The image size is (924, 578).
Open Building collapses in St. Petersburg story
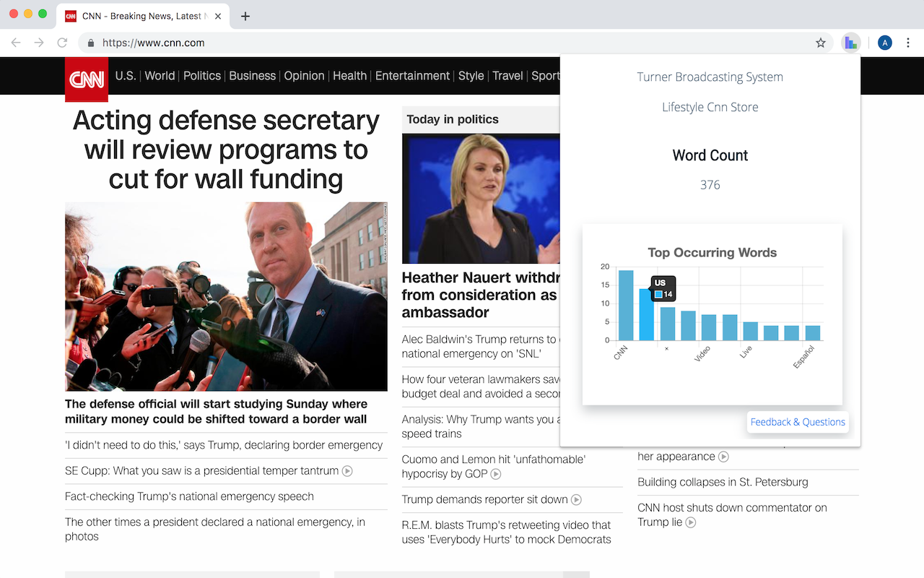pyautogui.click(x=723, y=482)
